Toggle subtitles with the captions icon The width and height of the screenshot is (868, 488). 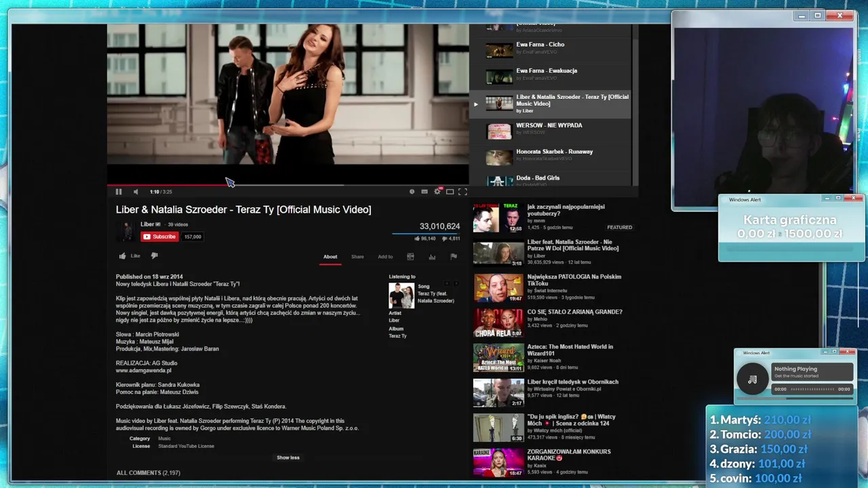425,192
